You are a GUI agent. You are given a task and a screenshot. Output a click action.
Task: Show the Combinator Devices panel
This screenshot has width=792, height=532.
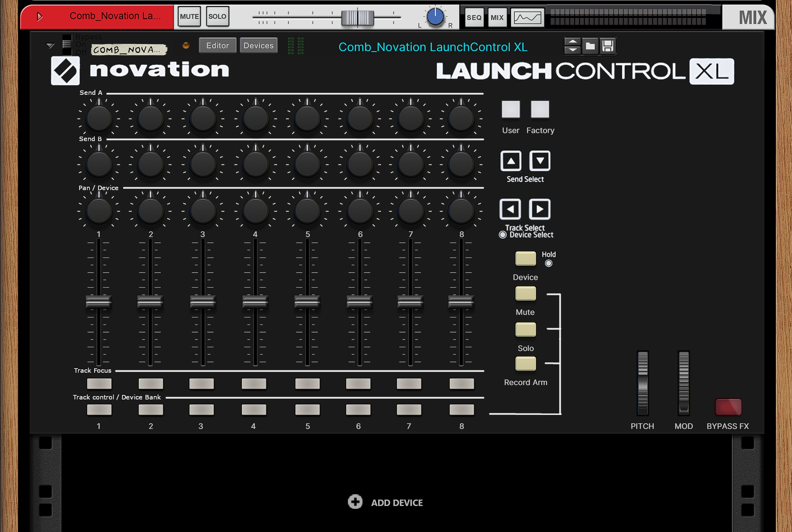(x=259, y=45)
